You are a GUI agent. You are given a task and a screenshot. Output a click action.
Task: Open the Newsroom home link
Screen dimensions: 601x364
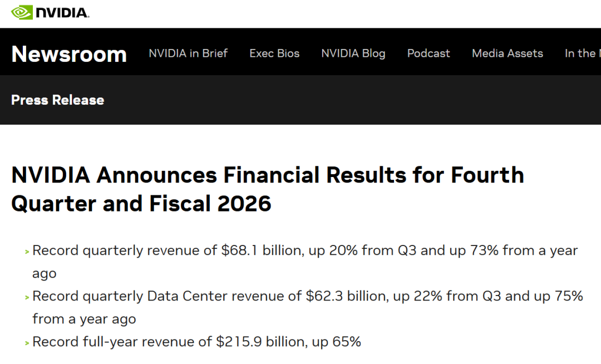[x=69, y=54]
